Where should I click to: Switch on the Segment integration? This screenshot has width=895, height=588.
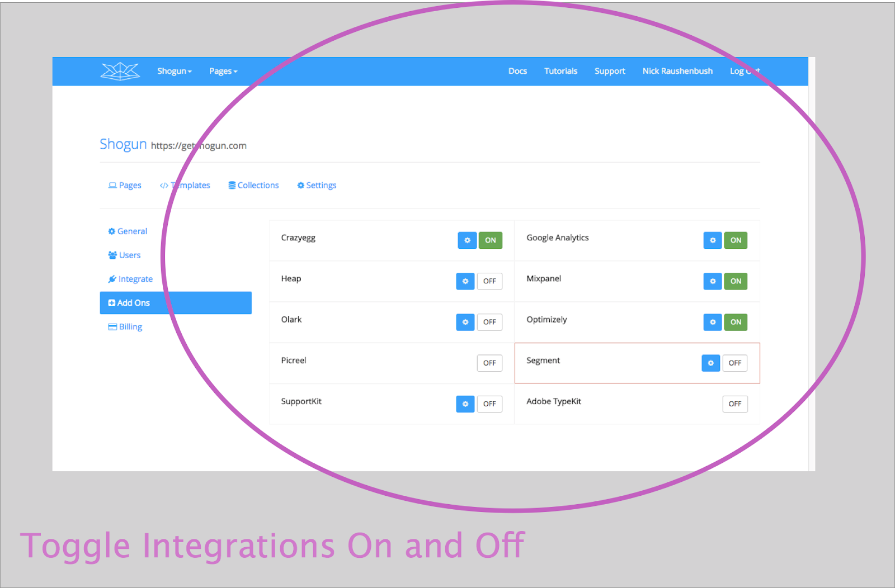[x=735, y=363]
